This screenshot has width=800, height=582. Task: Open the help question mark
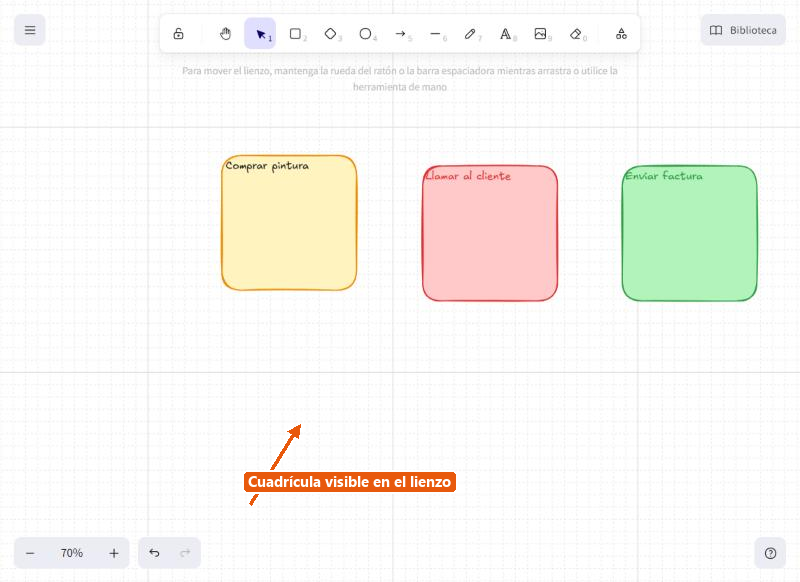tap(770, 553)
